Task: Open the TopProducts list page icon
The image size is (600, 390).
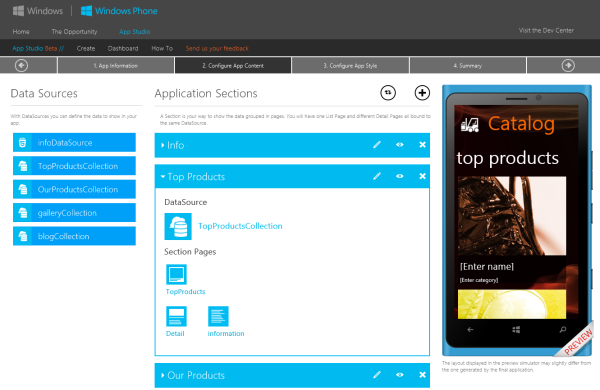Action: tap(176, 274)
